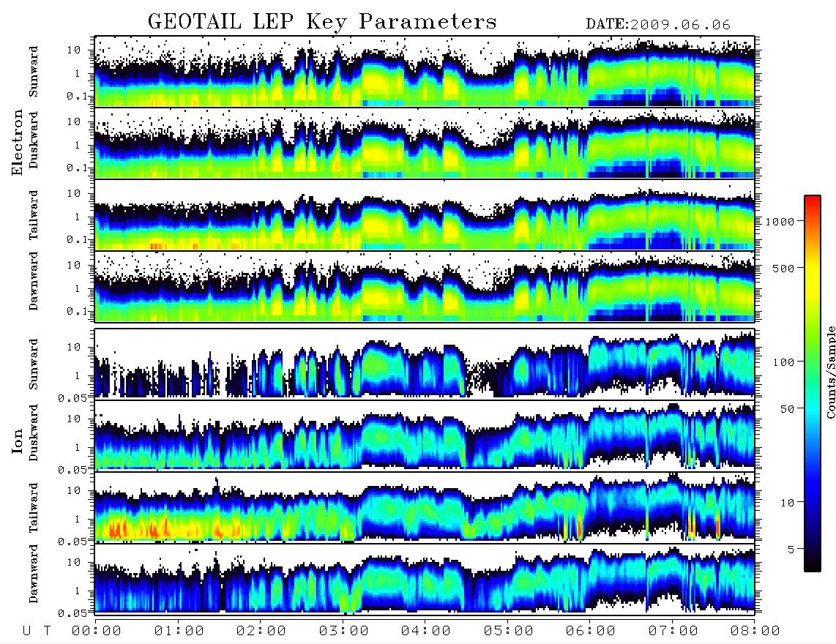This screenshot has width=836, height=644.
Task: Click the Electron Duskward panel label
Action: (x=34, y=141)
